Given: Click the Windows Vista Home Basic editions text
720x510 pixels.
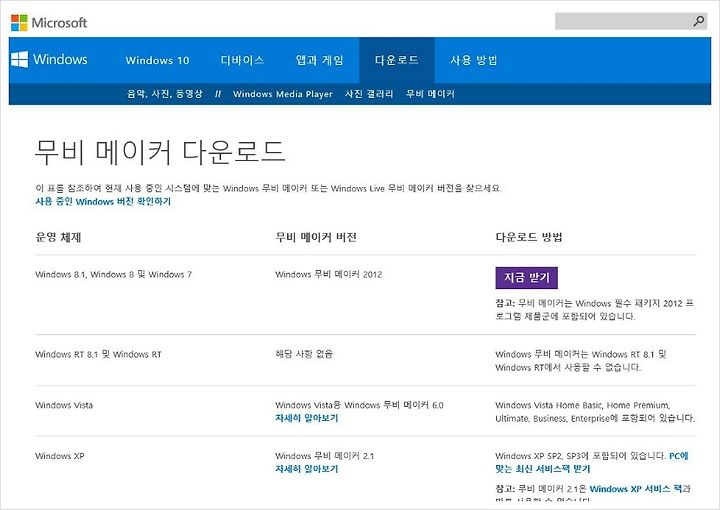Looking at the screenshot, I should pyautogui.click(x=595, y=412).
